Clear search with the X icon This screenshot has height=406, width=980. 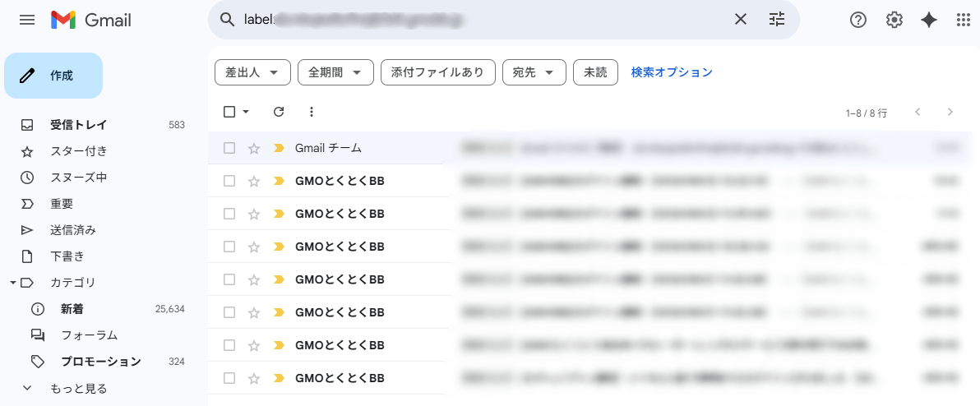coord(741,20)
